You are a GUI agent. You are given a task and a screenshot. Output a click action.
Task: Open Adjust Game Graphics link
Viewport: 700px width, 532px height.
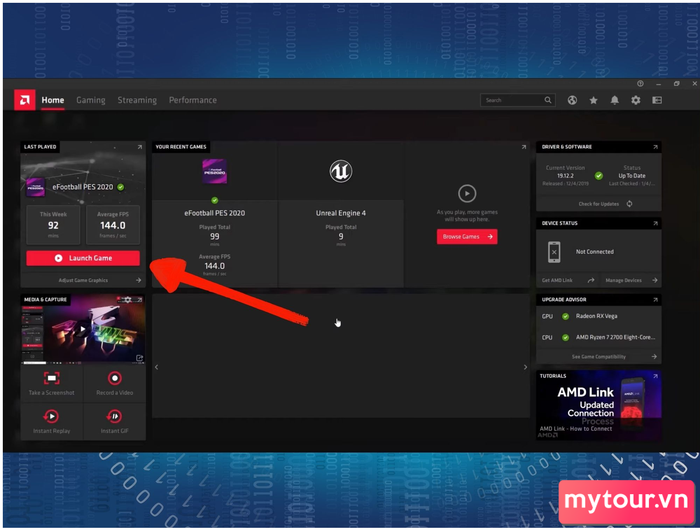(83, 280)
